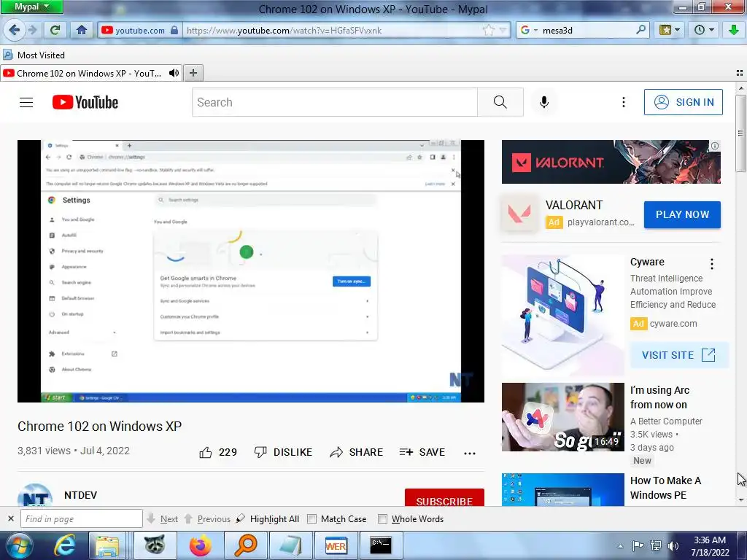Click the page scroll down arrow
The height and width of the screenshot is (560, 747).
pos(741,500)
